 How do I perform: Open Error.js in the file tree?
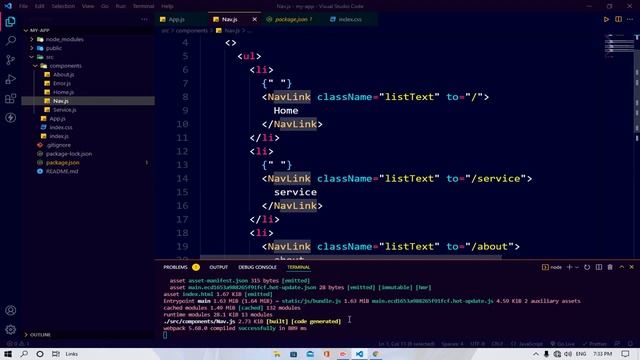(x=62, y=83)
